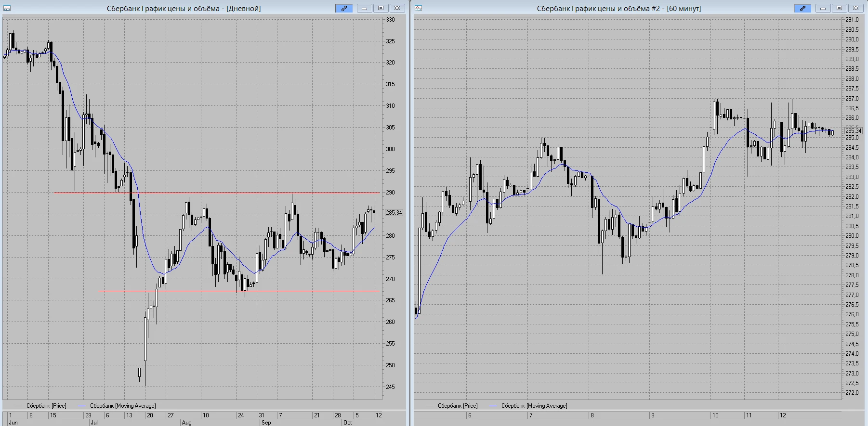Maximize the 60 минут chart window
868x426 pixels.
click(839, 8)
